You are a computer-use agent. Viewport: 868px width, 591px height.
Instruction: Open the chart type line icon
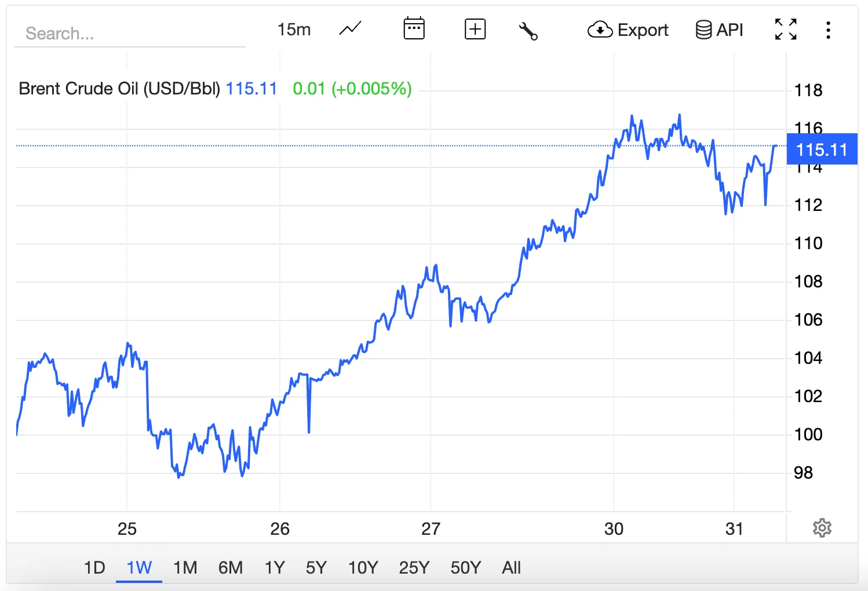pos(350,29)
